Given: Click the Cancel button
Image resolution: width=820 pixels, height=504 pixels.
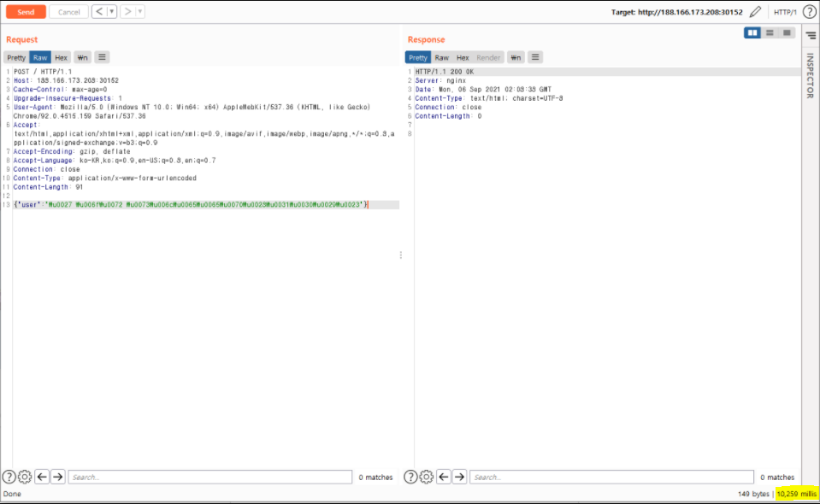Looking at the screenshot, I should coord(68,12).
